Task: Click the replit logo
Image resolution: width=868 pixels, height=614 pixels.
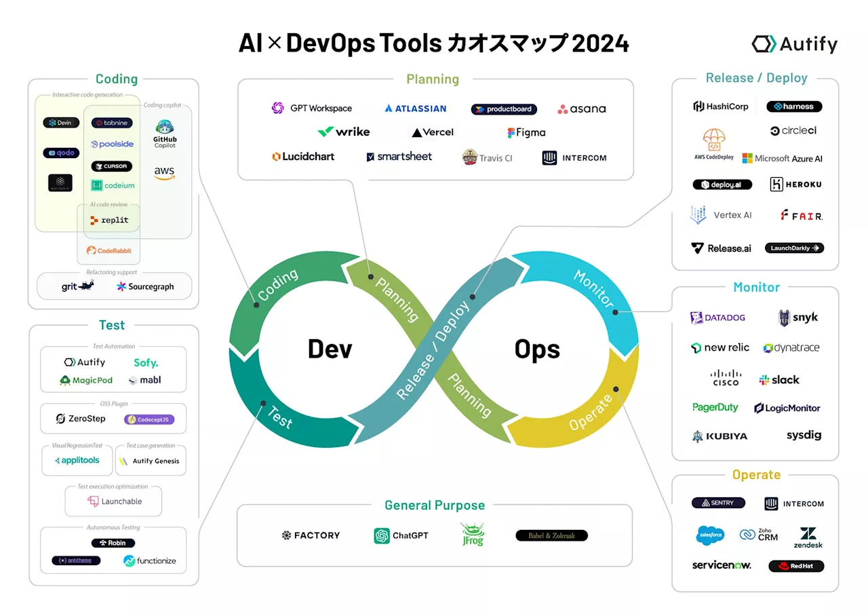Action: tap(109, 220)
